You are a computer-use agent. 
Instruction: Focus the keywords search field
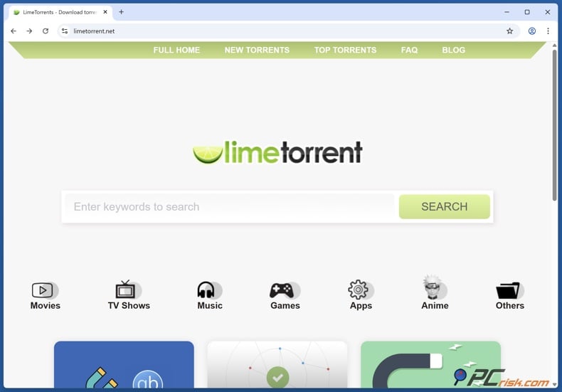click(230, 207)
